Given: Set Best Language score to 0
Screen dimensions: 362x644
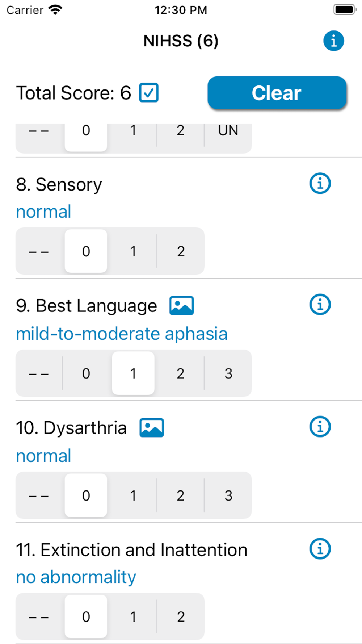Looking at the screenshot, I should [86, 373].
